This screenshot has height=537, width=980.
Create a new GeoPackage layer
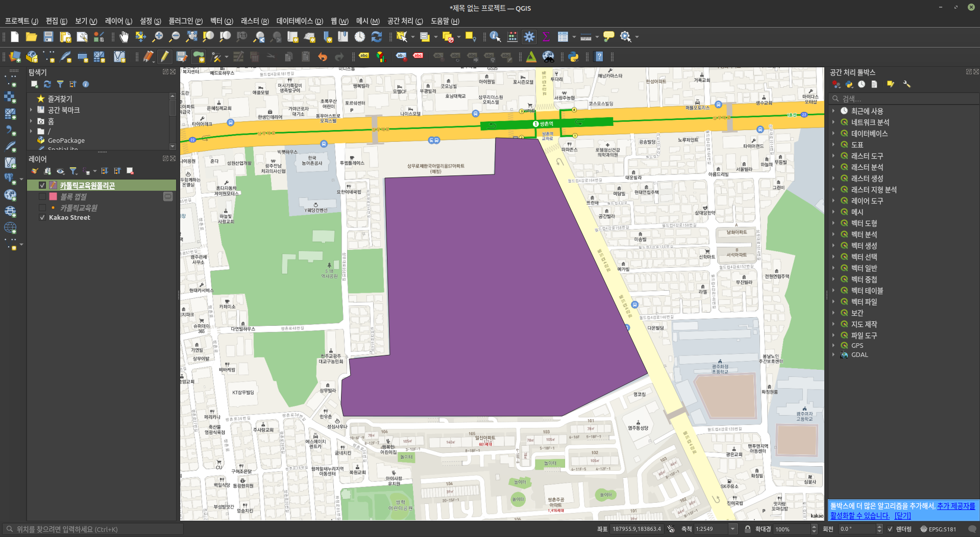tap(32, 57)
